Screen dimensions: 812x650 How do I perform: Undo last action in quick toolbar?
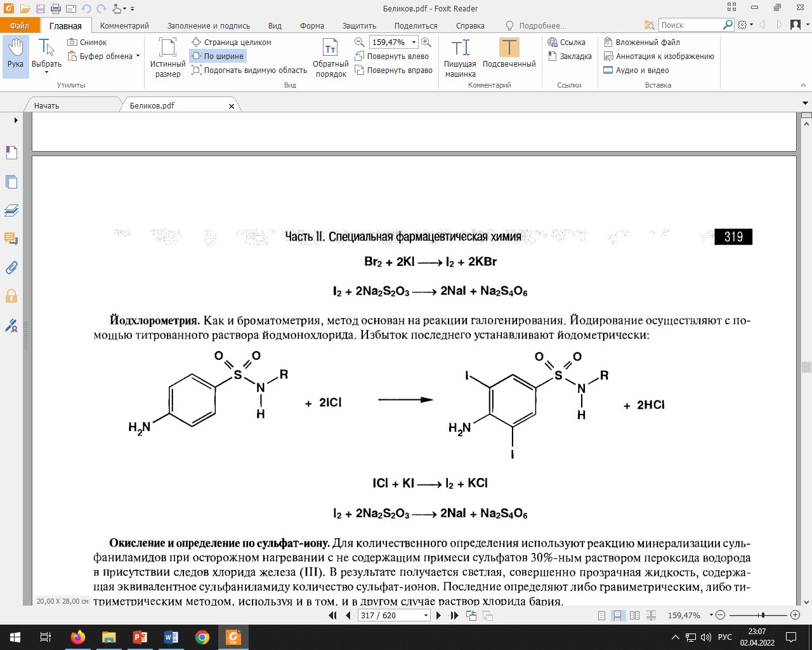(86, 9)
